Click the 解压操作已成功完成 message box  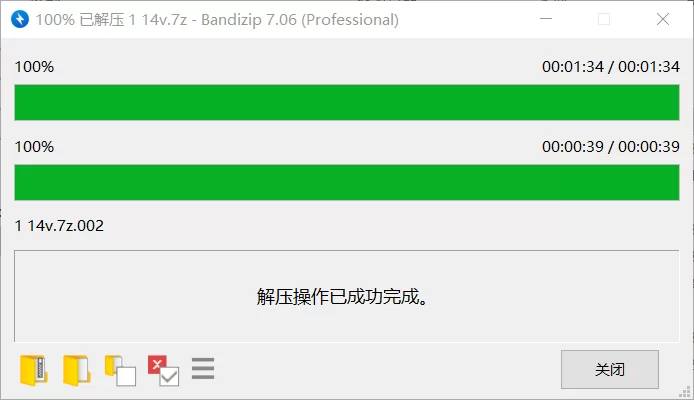[347, 296]
